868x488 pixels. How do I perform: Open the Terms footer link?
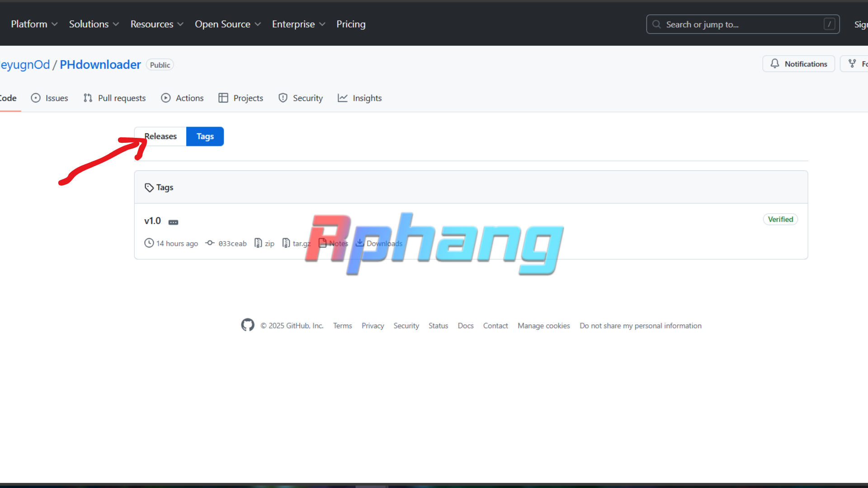342,326
